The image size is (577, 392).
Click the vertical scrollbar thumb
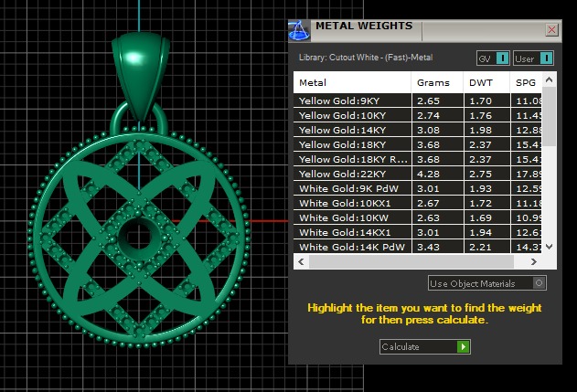(x=549, y=116)
